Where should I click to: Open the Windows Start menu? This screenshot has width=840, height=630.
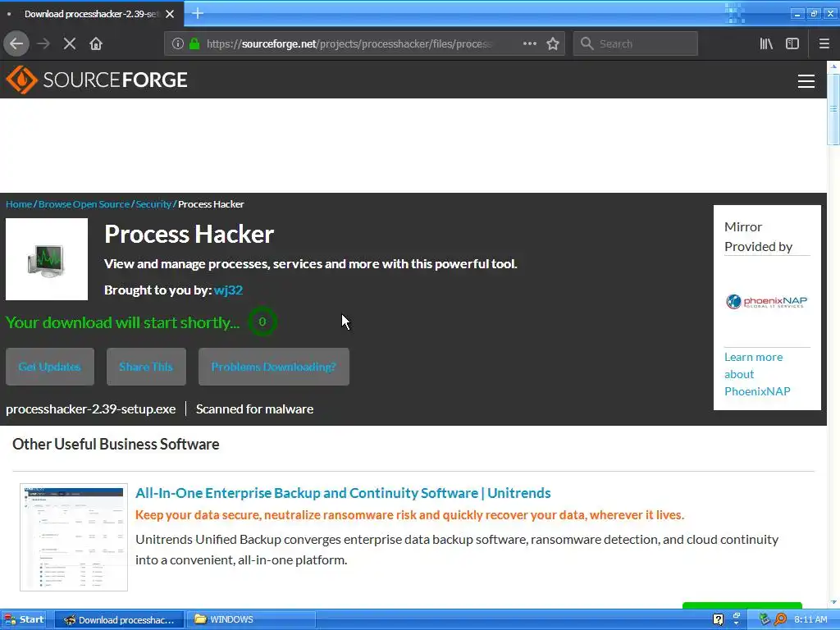(x=24, y=620)
